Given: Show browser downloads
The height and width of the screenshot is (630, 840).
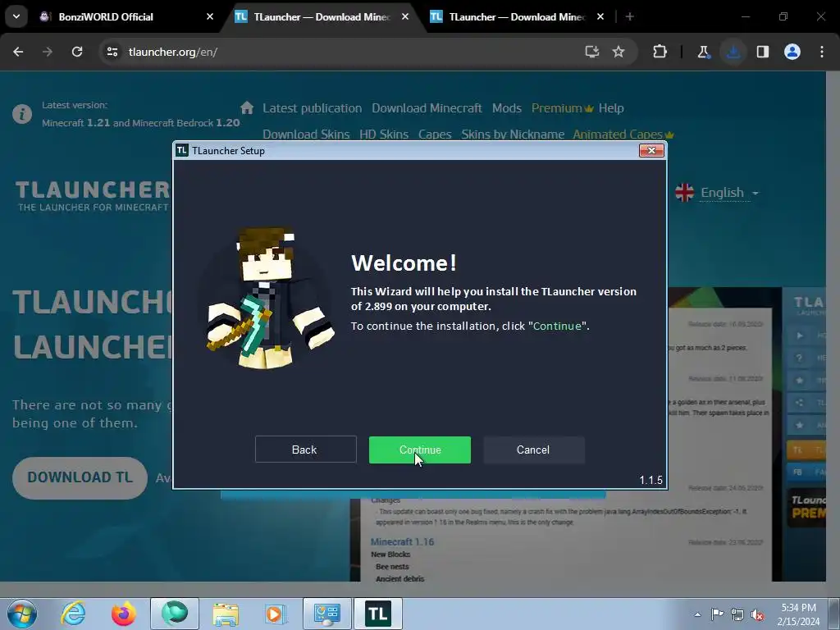Looking at the screenshot, I should (x=733, y=52).
